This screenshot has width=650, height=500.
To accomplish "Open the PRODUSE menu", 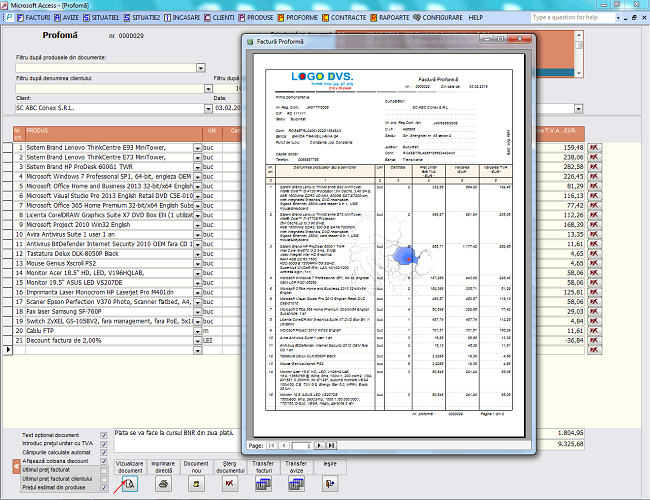I will pos(256,17).
